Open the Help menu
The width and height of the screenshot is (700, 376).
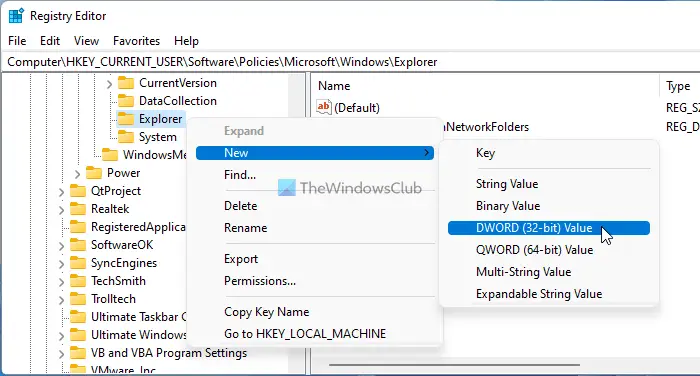pyautogui.click(x=186, y=41)
